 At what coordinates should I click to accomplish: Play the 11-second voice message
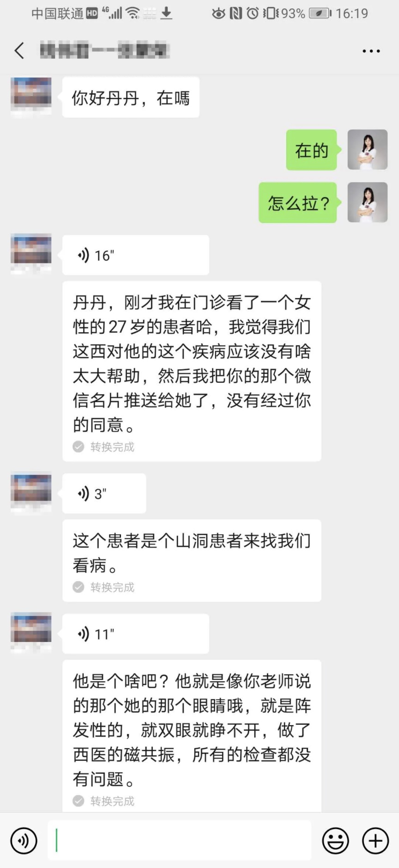[x=136, y=634]
